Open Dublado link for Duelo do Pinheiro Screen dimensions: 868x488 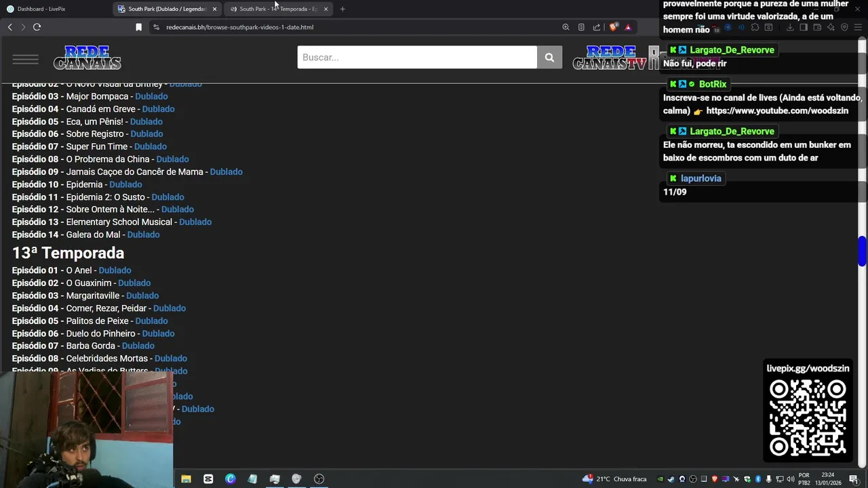coord(158,333)
